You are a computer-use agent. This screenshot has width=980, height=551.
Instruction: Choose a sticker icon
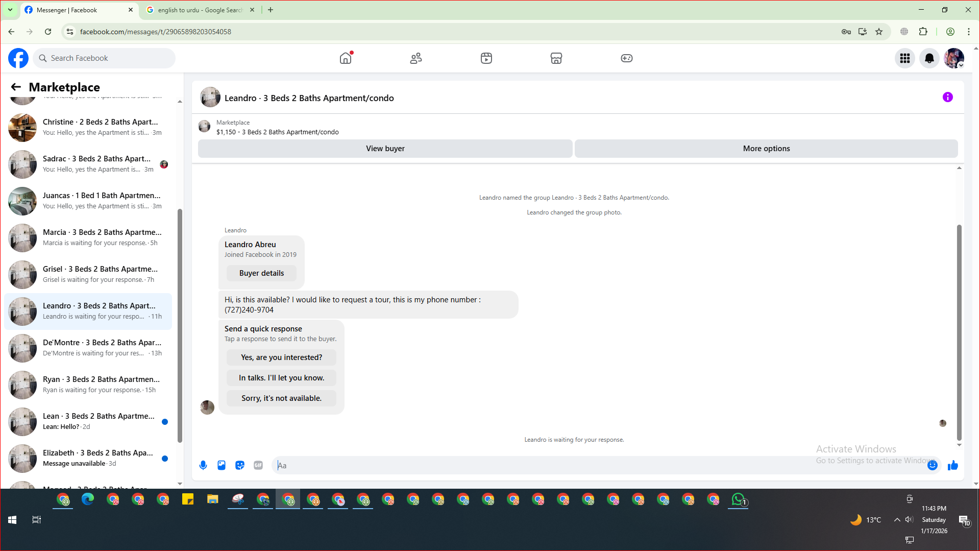(x=240, y=465)
